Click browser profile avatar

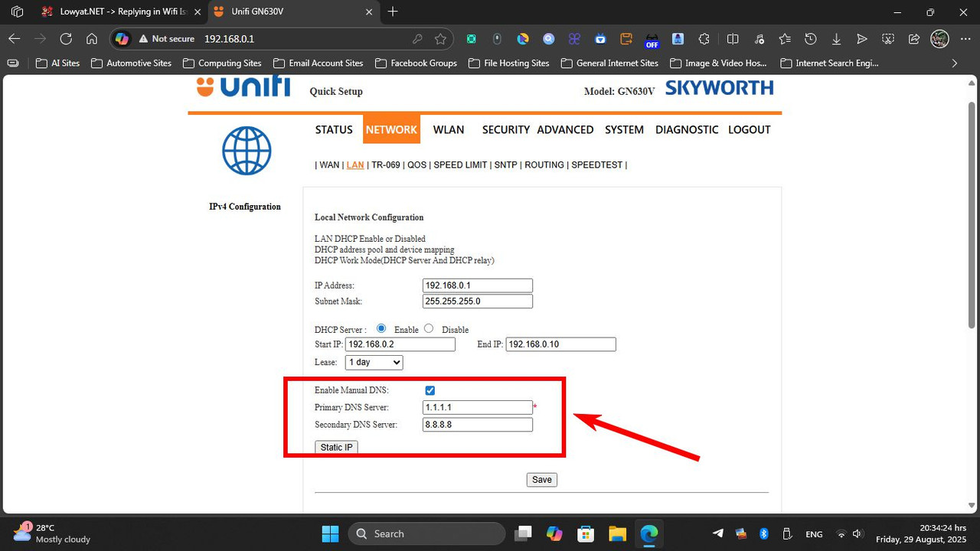939,38
